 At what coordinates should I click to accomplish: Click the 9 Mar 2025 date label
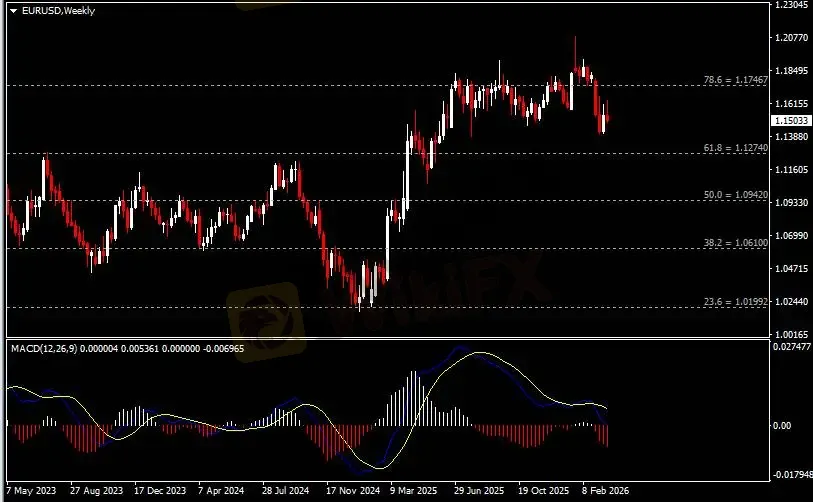414,491
